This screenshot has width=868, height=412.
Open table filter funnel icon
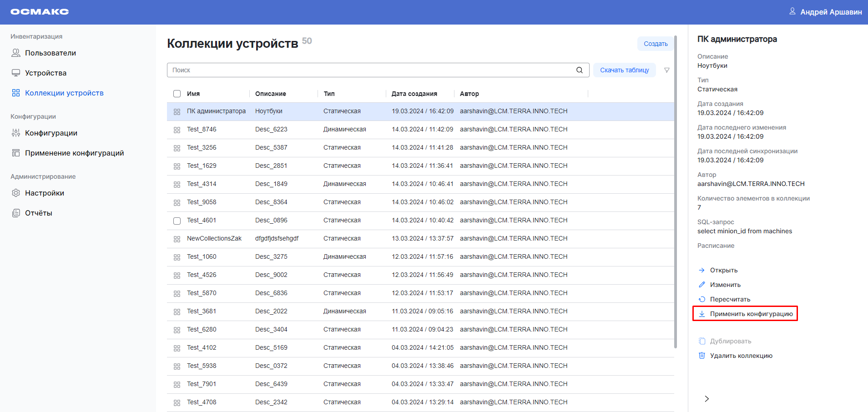[666, 70]
